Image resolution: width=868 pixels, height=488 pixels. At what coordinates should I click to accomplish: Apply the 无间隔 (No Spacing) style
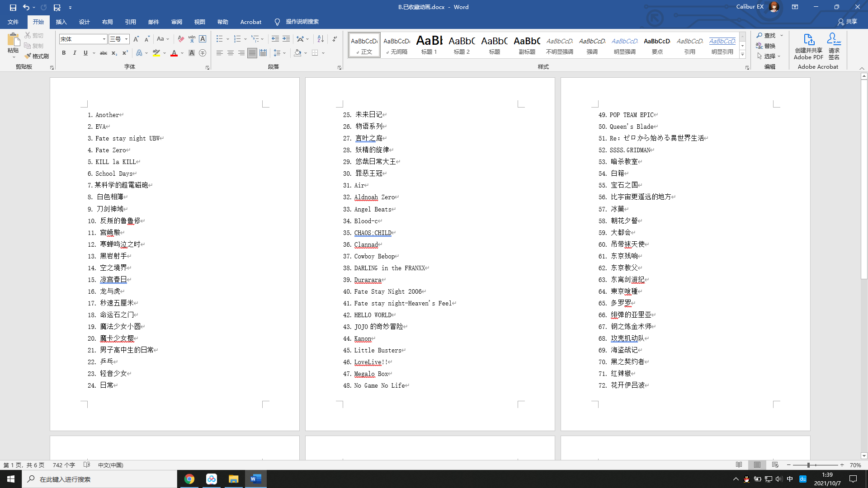click(x=396, y=45)
